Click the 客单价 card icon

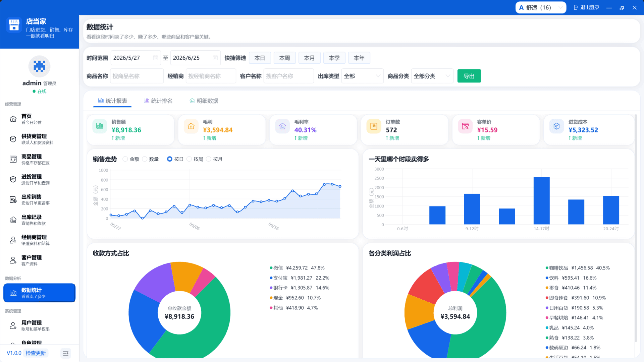(465, 126)
